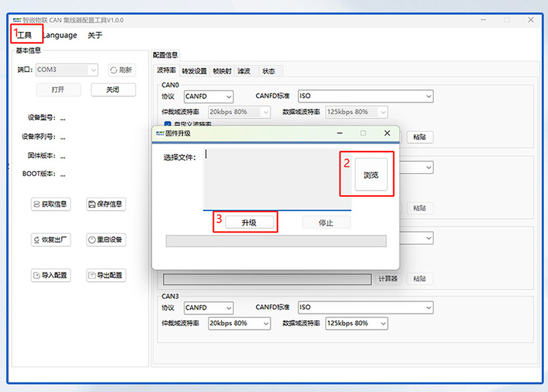The height and width of the screenshot is (392, 548).
Task: Click the 获取信息 button with printer icon
Action: [x=51, y=204]
